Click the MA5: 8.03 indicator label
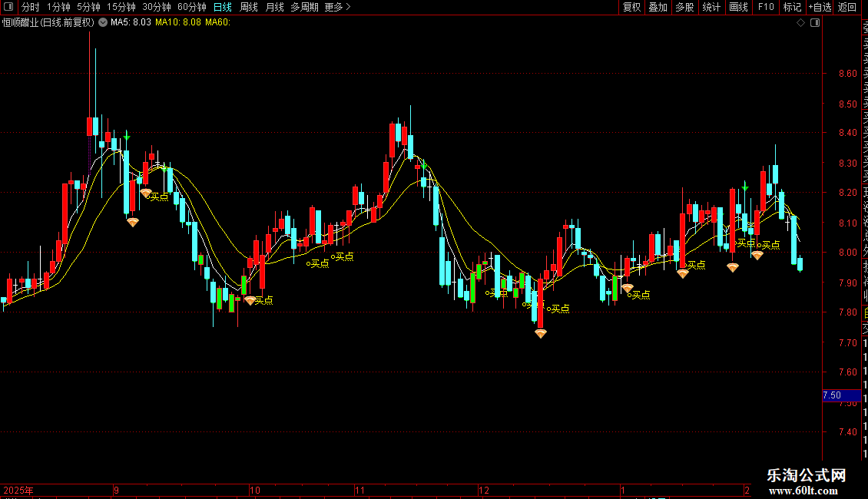 click(x=131, y=23)
